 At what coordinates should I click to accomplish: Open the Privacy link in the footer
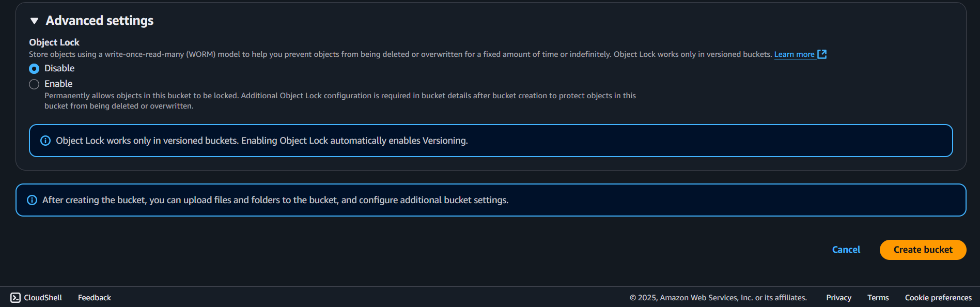(838, 298)
